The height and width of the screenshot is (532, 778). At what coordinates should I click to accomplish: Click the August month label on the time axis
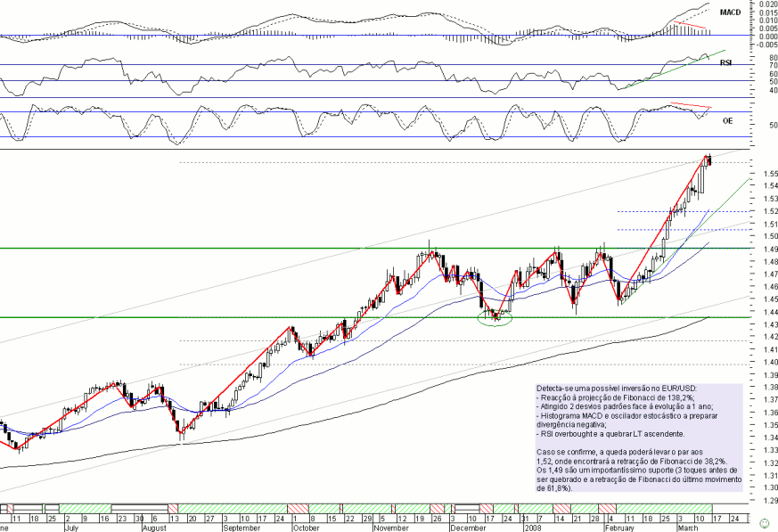pos(154,528)
